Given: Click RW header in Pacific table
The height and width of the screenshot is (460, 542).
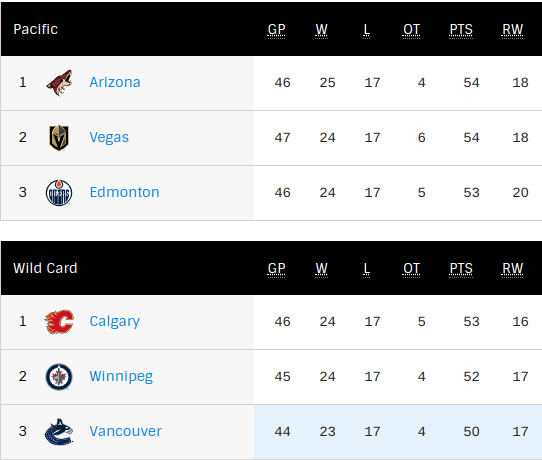Looking at the screenshot, I should coord(512,30).
